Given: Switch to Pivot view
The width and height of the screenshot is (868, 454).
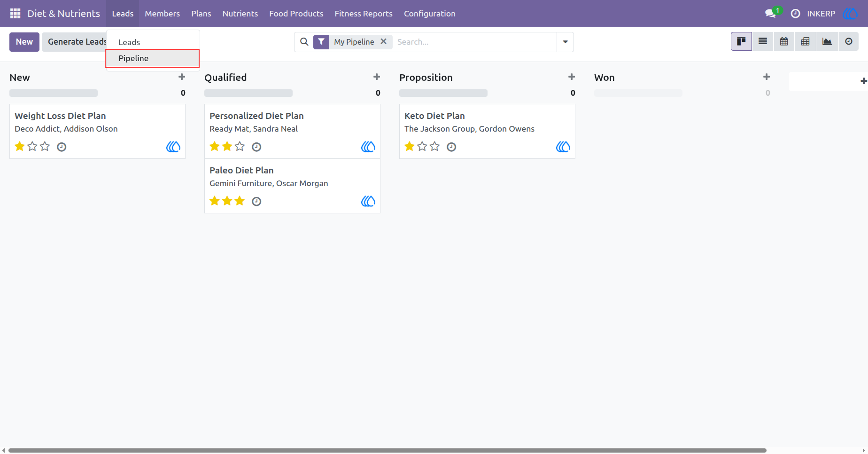Looking at the screenshot, I should (x=805, y=41).
